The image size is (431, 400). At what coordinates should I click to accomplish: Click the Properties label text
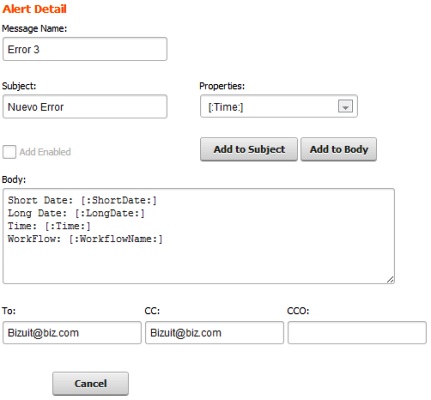click(222, 86)
